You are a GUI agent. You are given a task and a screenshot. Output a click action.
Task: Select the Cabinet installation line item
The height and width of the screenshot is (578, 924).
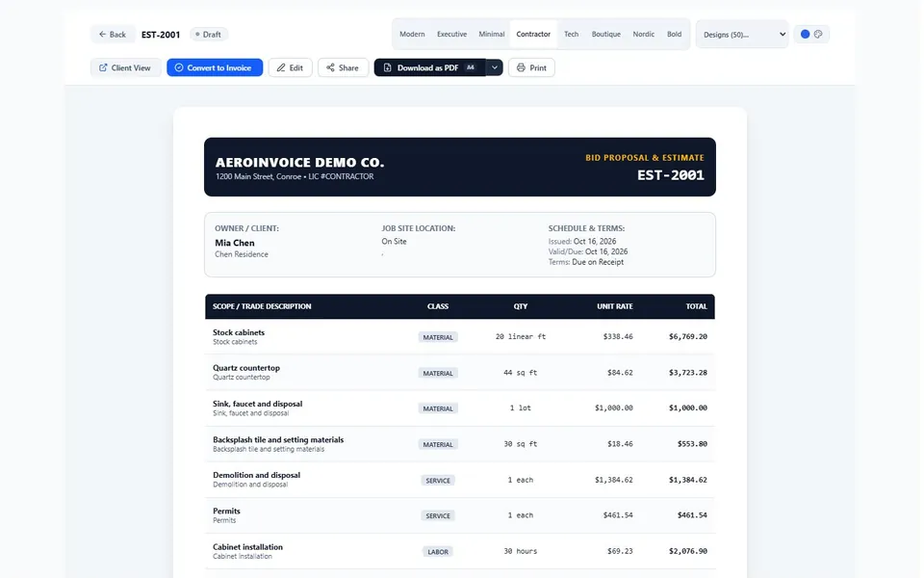(x=460, y=551)
